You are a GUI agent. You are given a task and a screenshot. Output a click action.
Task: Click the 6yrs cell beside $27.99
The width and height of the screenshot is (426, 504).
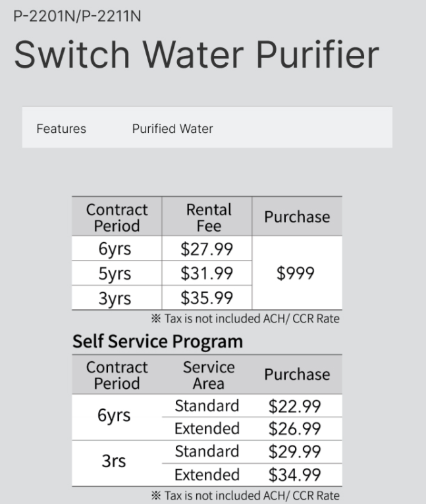(x=115, y=249)
